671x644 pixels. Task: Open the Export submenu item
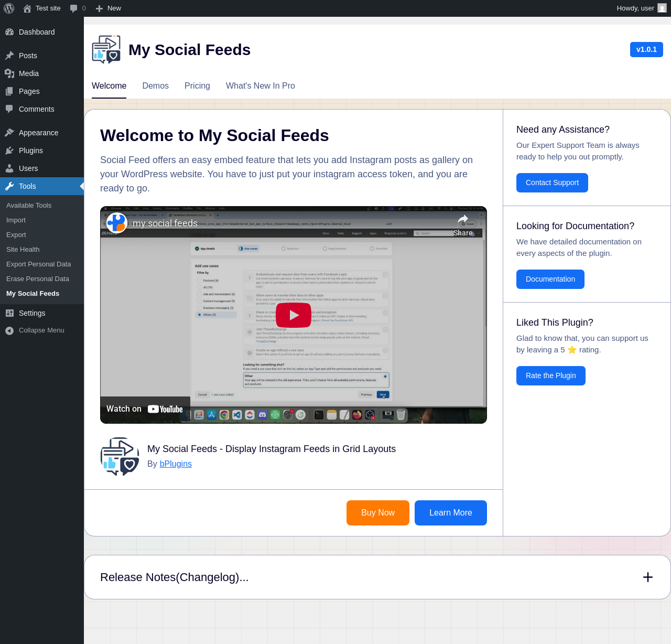point(16,235)
